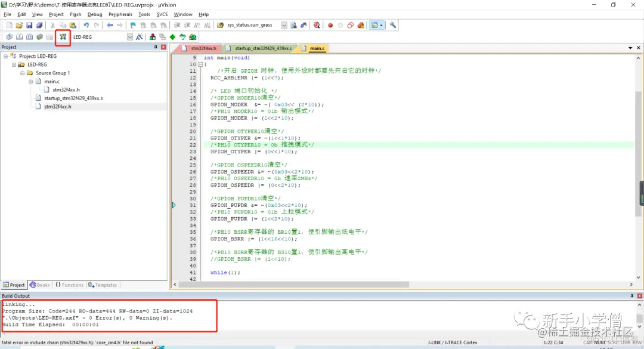Click the Batch Build icon
Viewport: 644px width, 349px height.
[x=39, y=36]
